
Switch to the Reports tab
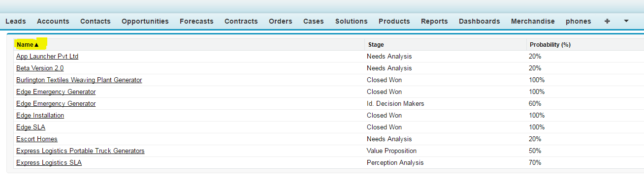pyautogui.click(x=434, y=21)
